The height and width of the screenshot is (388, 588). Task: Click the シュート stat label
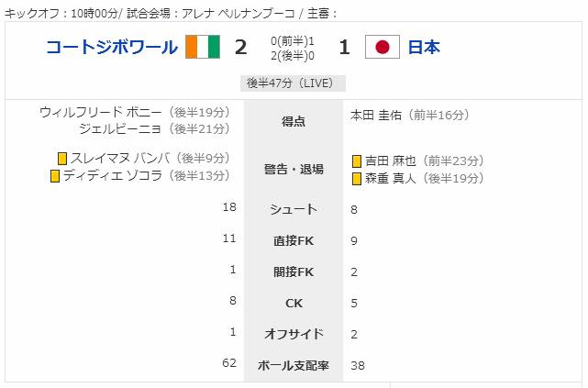[x=294, y=209]
